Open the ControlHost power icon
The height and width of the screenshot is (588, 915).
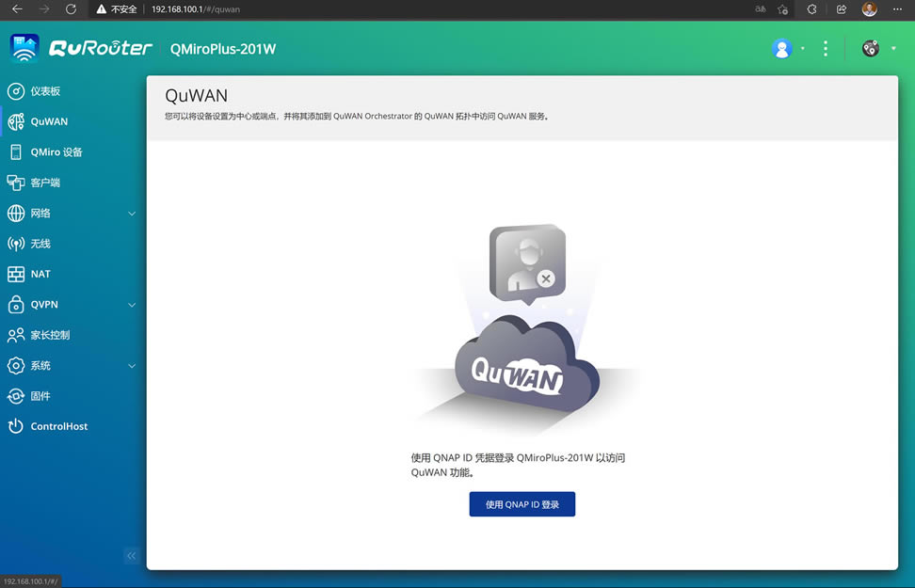[x=16, y=426]
